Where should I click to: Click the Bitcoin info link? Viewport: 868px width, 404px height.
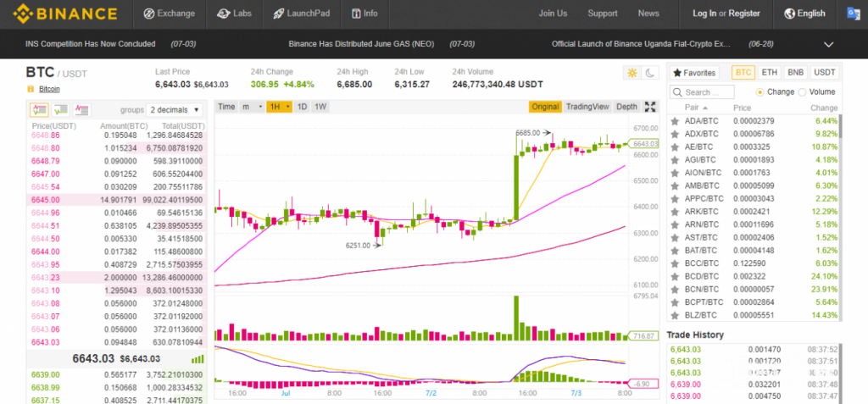click(49, 89)
